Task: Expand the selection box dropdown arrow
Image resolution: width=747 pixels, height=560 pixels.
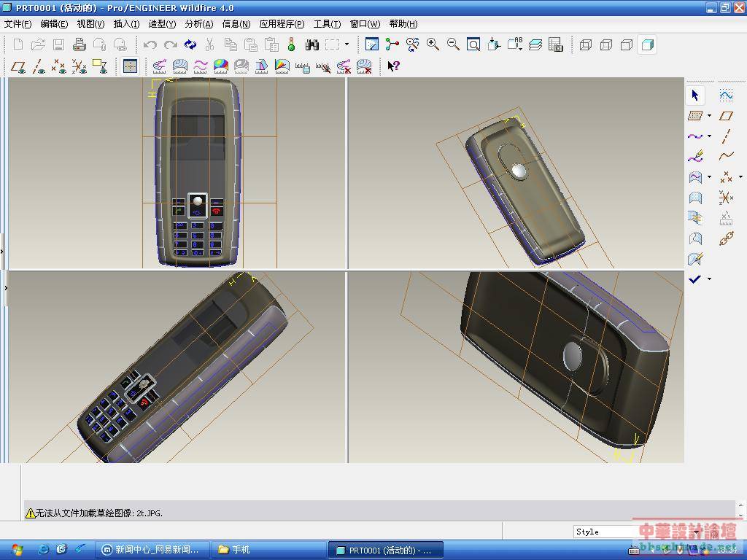Action: pos(347,44)
